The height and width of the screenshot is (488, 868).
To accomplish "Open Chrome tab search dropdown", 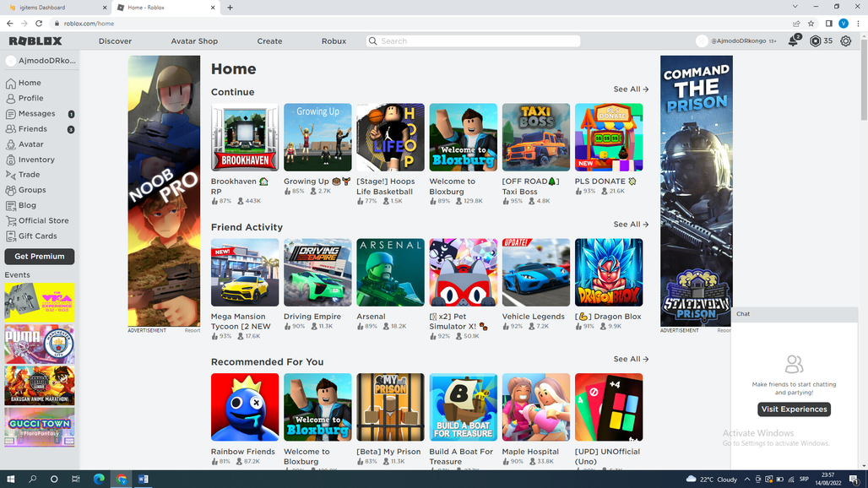I will point(795,7).
